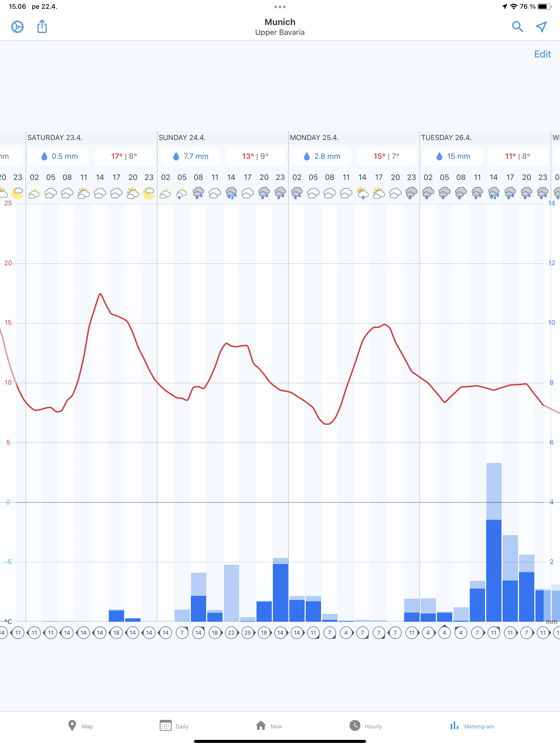Tap Sunday's 13° | 9° temperature badge
Image resolution: width=560 pixels, height=747 pixels.
(x=255, y=156)
